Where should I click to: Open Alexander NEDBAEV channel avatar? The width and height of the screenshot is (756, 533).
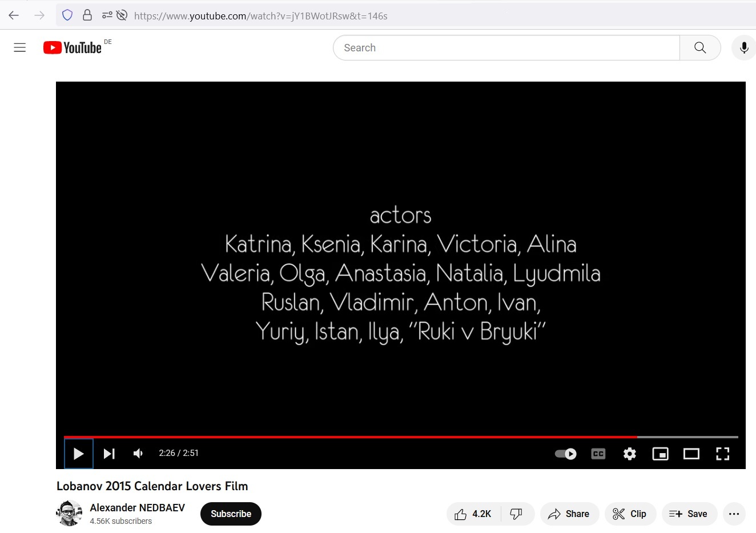[69, 513]
